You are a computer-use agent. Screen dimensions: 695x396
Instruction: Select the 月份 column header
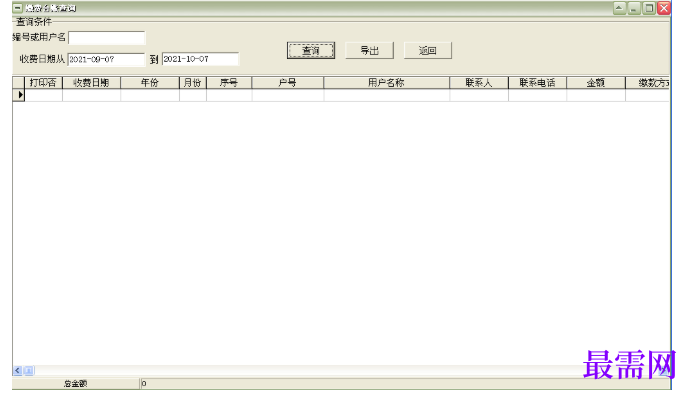193,83
